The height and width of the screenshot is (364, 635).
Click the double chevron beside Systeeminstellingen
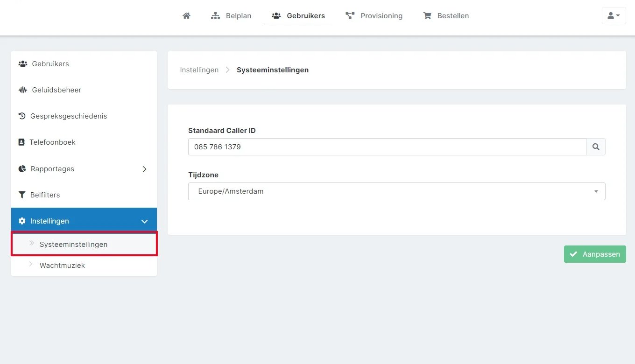(x=32, y=243)
